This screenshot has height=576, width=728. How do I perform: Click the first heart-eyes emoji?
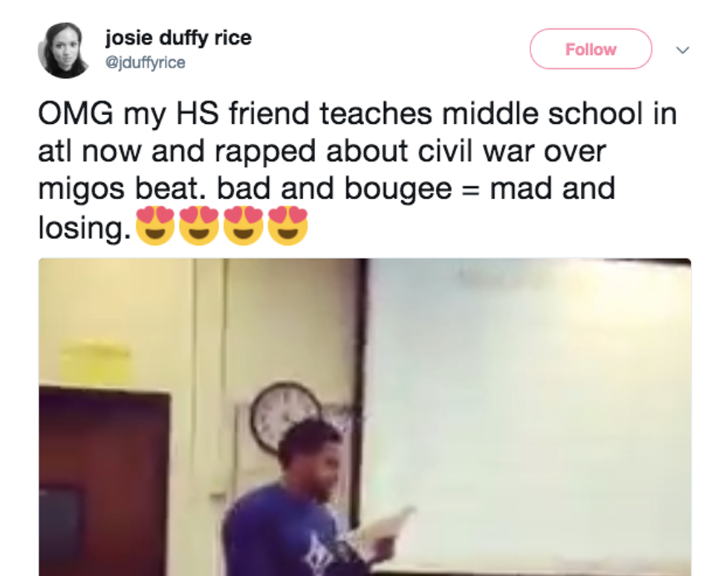click(155, 226)
